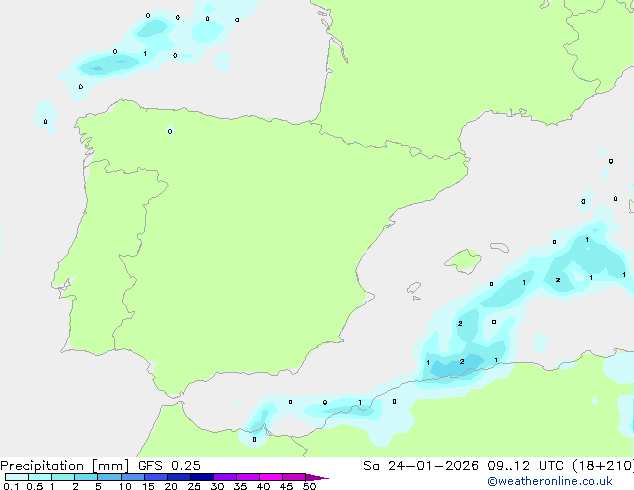The image size is (634, 490).
Task: Click the "(18+210)" forecast run text
Action: (603, 466)
